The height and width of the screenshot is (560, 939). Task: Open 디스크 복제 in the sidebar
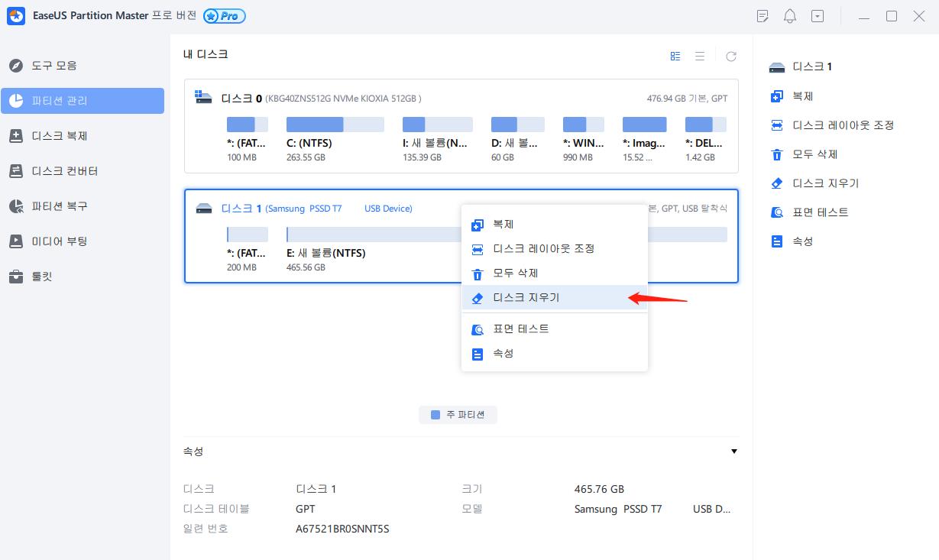coord(83,136)
